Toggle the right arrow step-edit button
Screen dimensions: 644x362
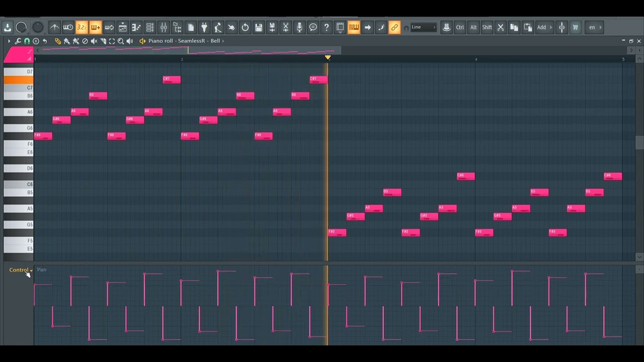367,27
